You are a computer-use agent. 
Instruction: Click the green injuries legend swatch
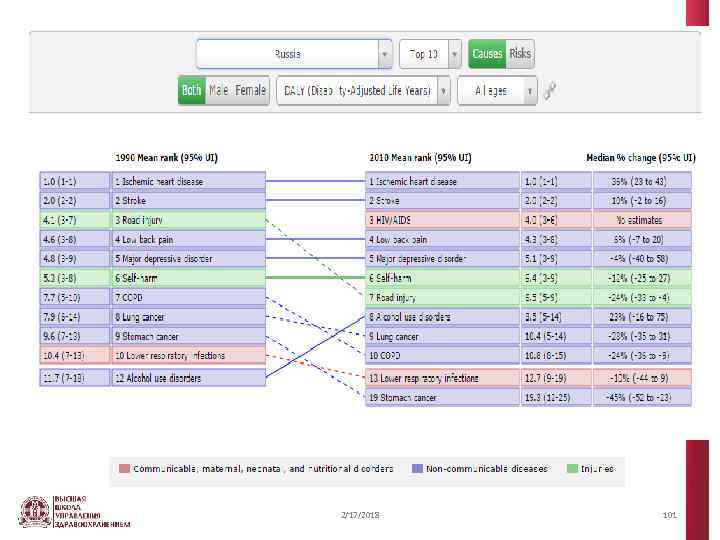572,469
